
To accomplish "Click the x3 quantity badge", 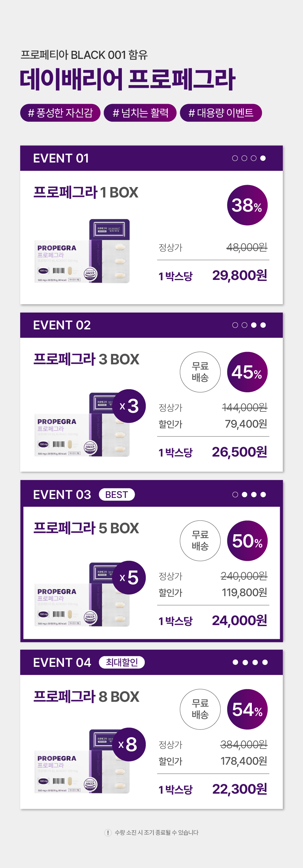I will 129,406.
